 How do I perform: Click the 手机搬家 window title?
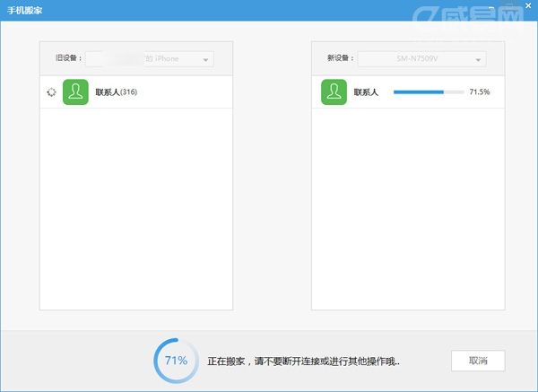click(25, 11)
